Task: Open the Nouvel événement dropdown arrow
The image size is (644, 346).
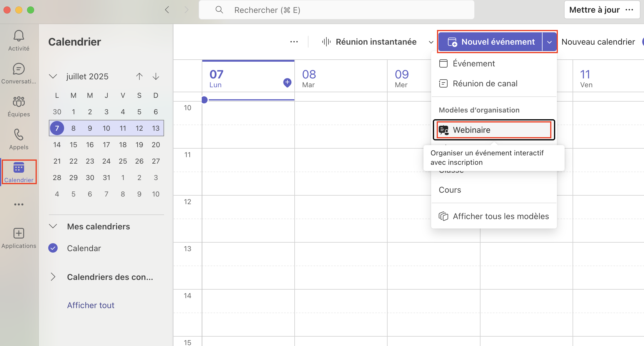Action: coord(549,42)
